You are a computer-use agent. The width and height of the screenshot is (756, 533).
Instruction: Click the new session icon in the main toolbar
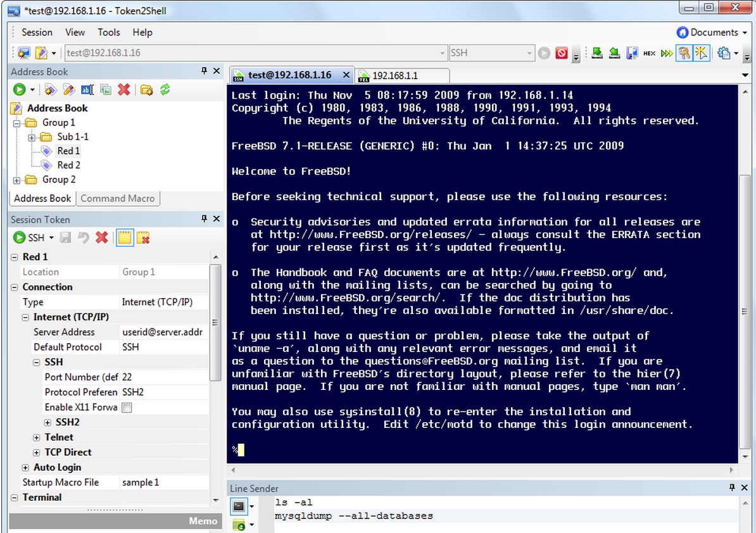coord(23,53)
